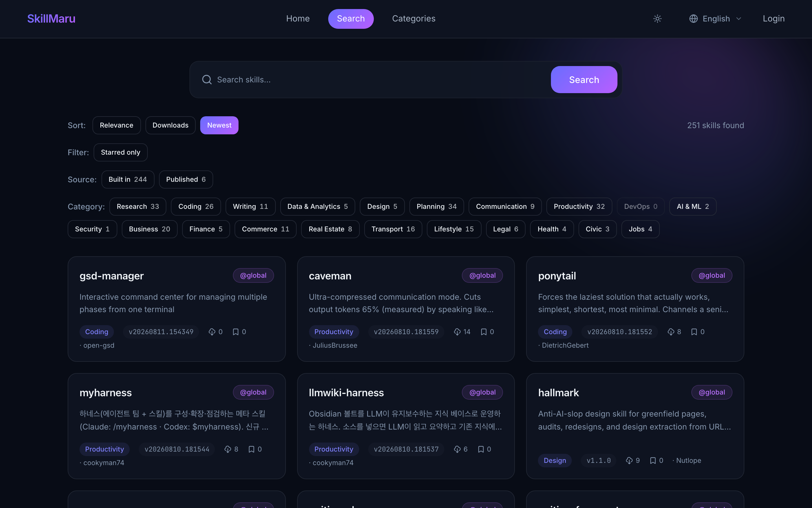This screenshot has width=812, height=508.
Task: Sort results by Relevance
Action: point(116,125)
